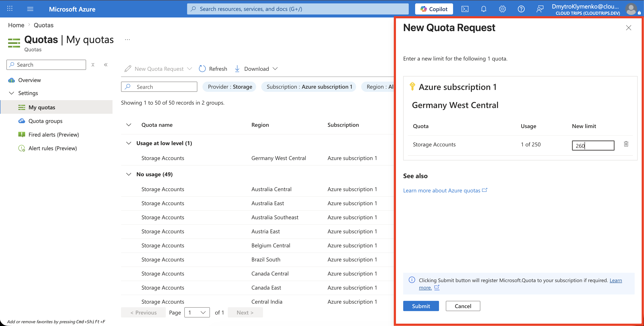
Task: Click the Overview cloud icon
Action: tap(12, 80)
